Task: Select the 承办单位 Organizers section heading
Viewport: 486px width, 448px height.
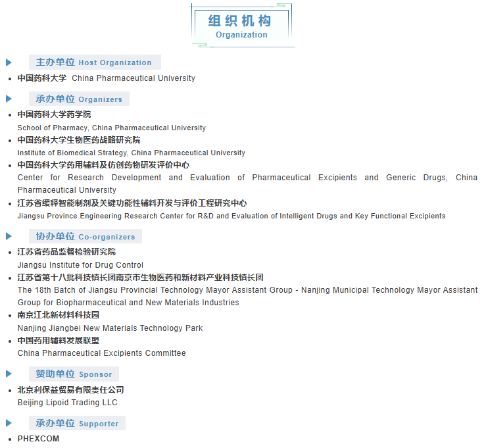Action: coord(79,99)
